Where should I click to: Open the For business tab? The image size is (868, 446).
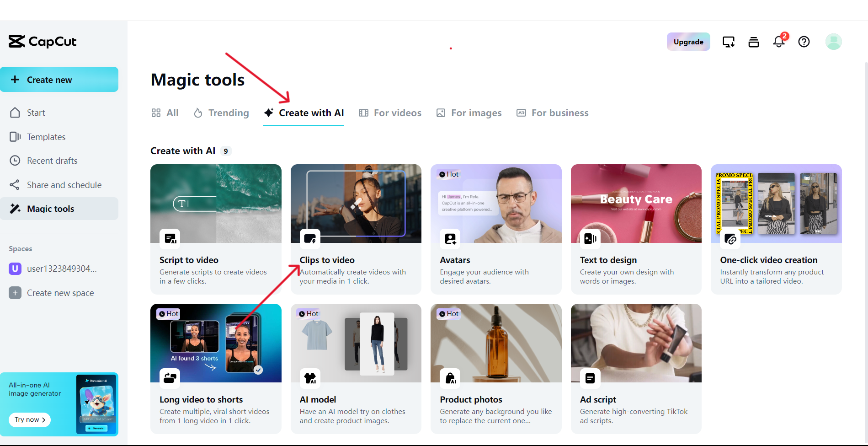click(553, 113)
